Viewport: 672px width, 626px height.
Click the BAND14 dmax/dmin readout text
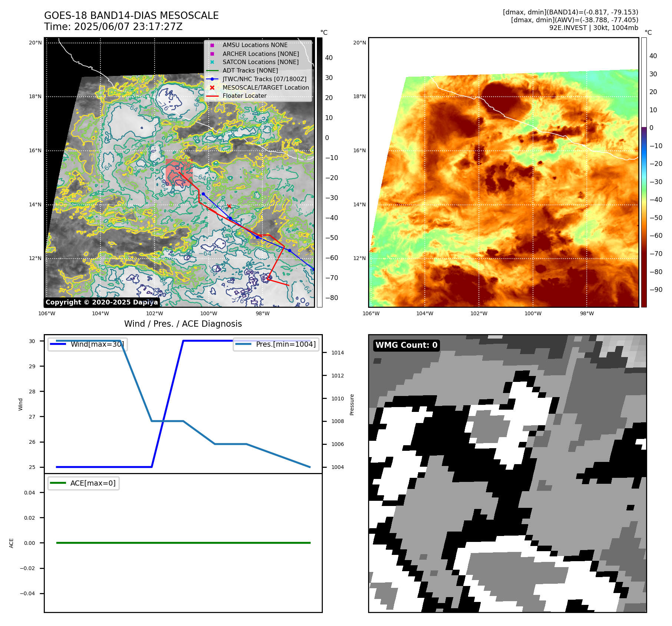pyautogui.click(x=570, y=12)
